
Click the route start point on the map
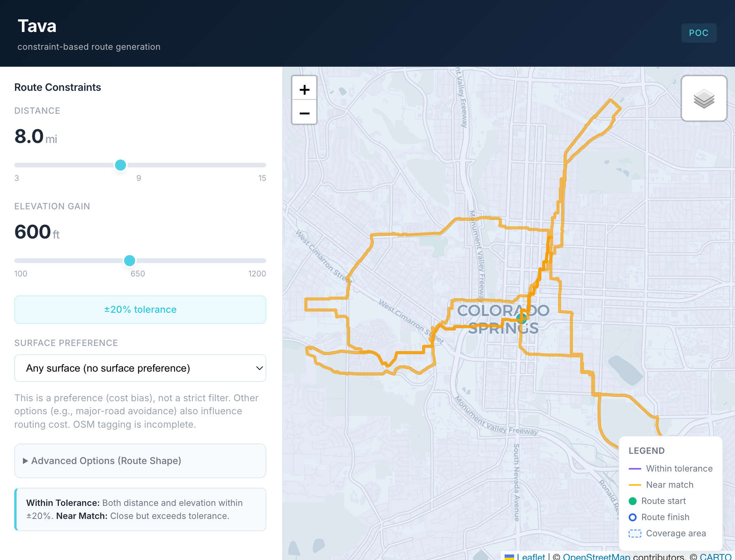click(521, 319)
